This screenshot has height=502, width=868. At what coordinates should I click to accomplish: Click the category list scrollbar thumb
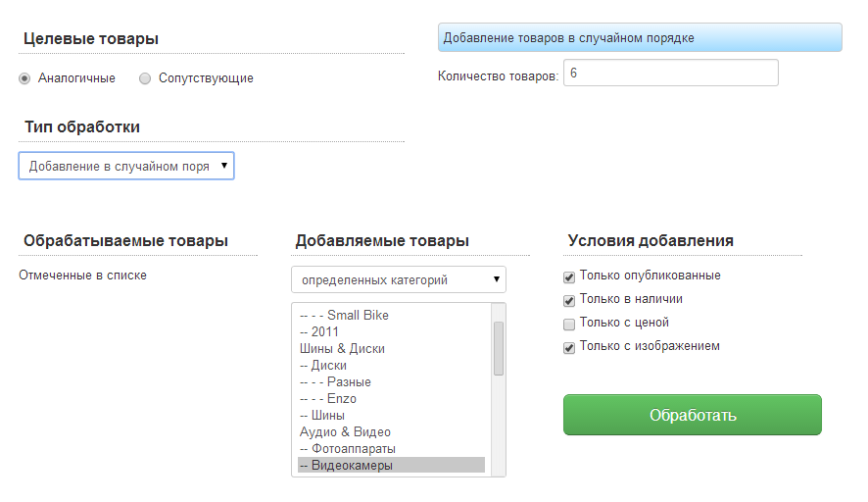click(498, 349)
